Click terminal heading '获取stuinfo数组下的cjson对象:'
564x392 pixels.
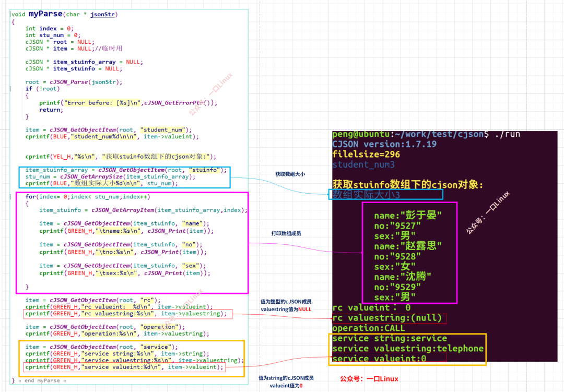pyautogui.click(x=408, y=185)
